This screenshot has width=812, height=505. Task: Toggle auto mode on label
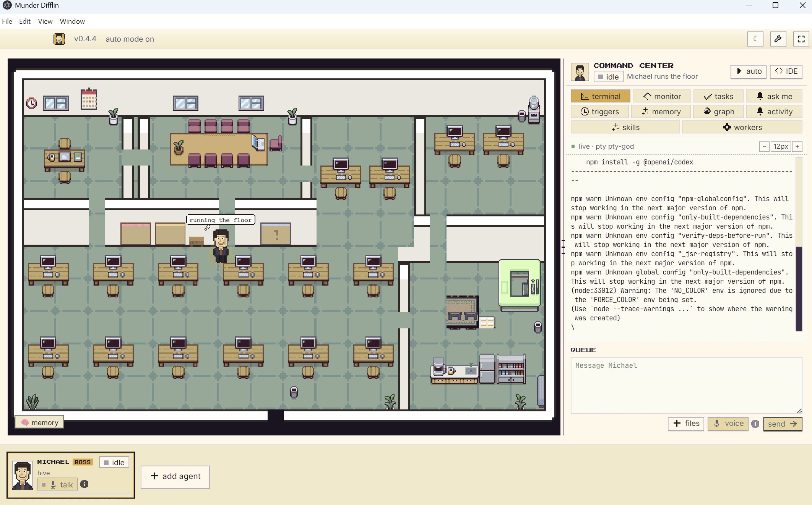tap(130, 39)
